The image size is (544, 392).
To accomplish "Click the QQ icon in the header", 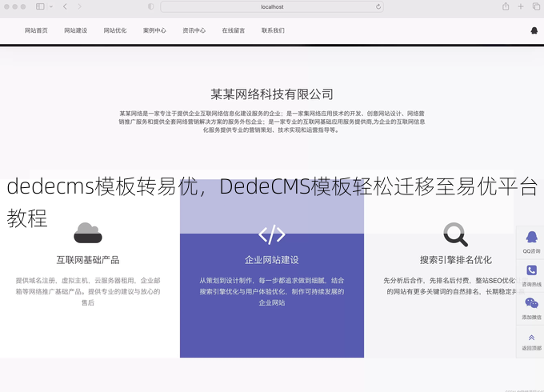I will tap(534, 30).
